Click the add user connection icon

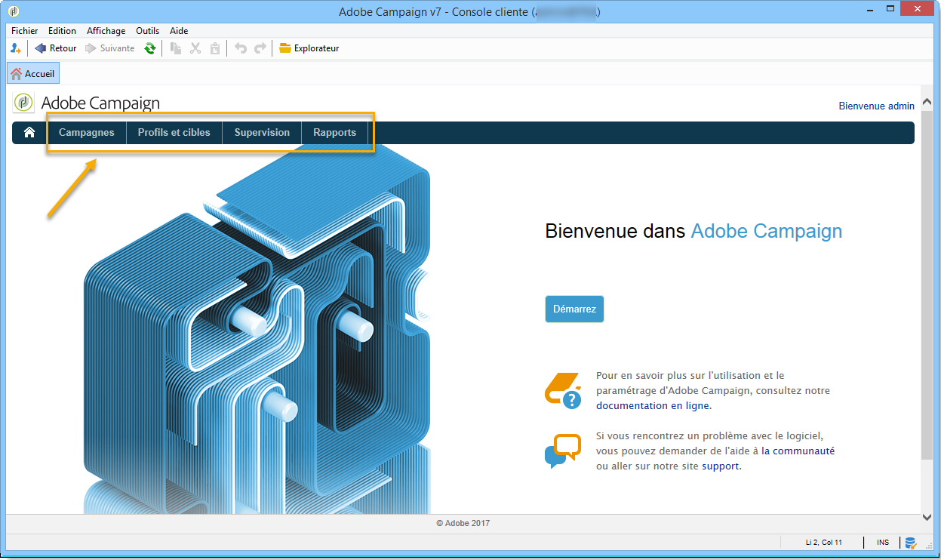(16, 48)
